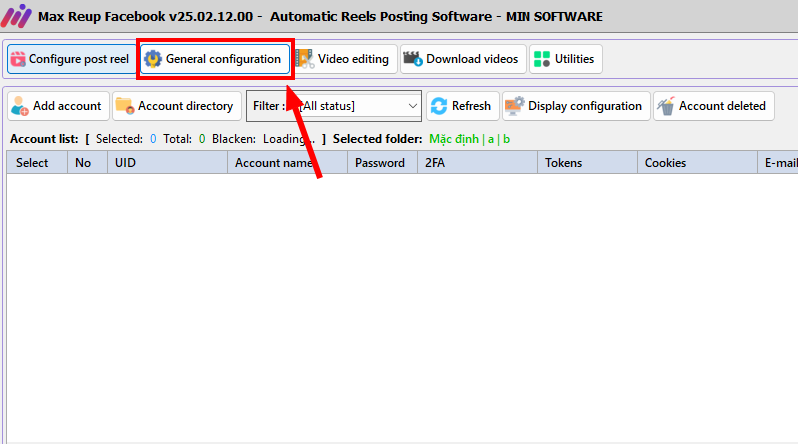Open the Account directory button
The image size is (798, 444).
click(x=177, y=106)
